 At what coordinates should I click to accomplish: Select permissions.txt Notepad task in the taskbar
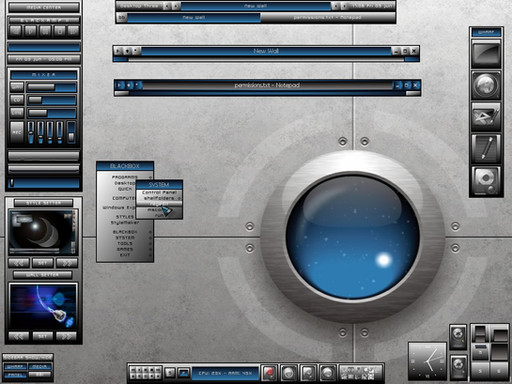pyautogui.click(x=328, y=17)
